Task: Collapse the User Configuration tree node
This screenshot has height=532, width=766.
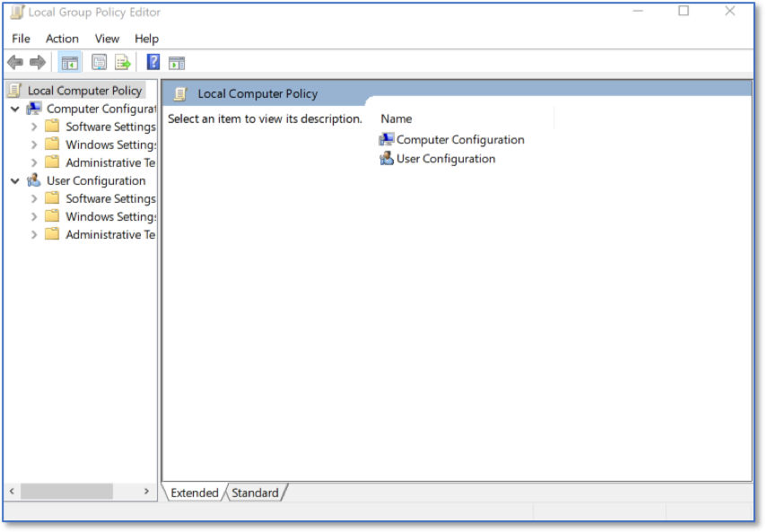Action: pyautogui.click(x=15, y=180)
